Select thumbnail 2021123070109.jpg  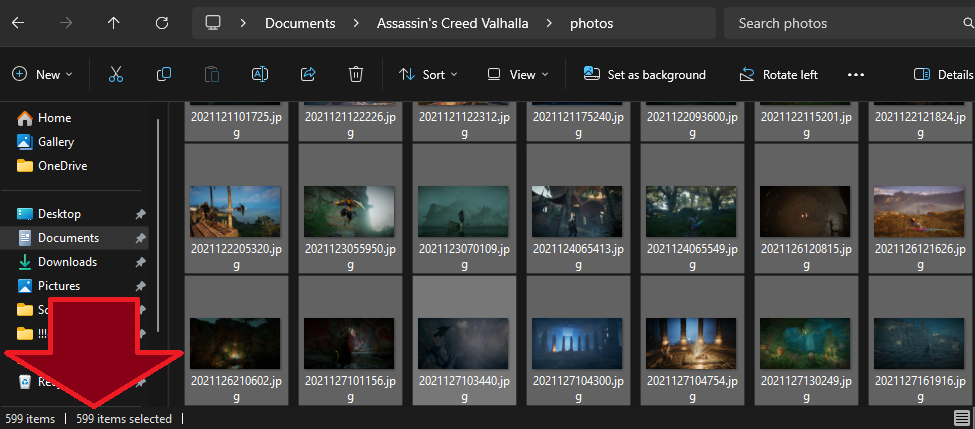tap(463, 211)
